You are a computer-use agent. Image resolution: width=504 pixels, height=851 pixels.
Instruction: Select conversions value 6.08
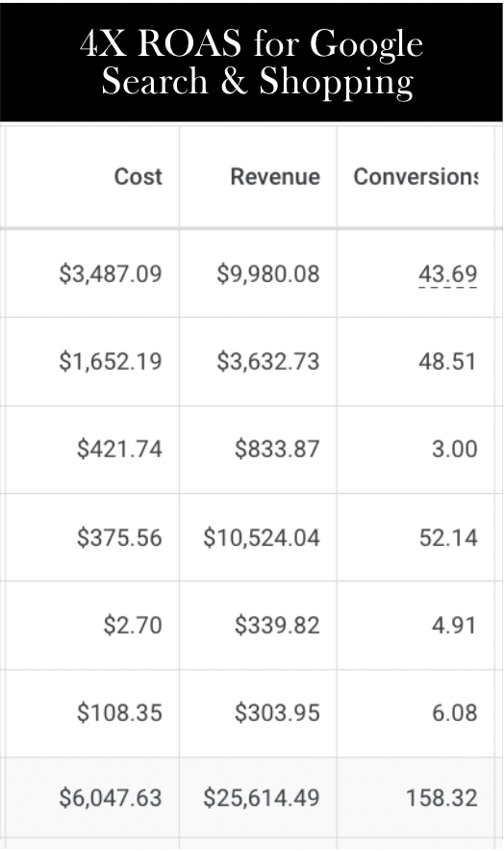click(455, 712)
